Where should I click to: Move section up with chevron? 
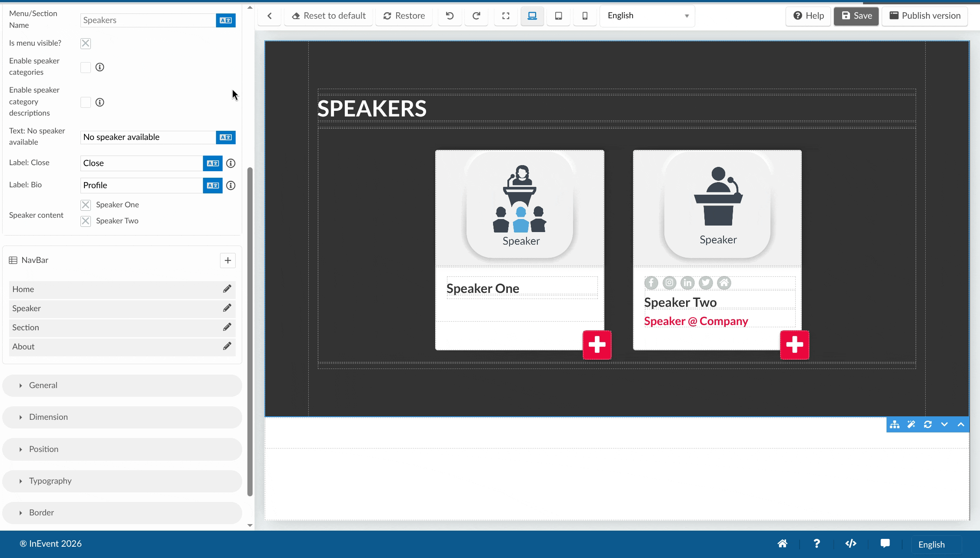961,425
